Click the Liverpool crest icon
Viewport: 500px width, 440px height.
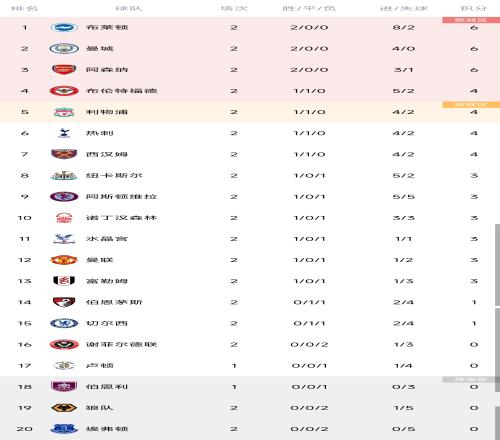(64, 112)
